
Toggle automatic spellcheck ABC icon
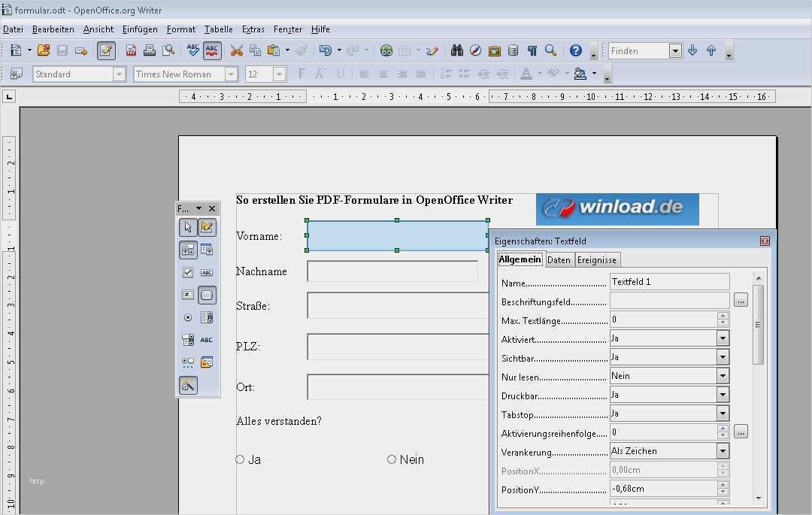click(212, 50)
